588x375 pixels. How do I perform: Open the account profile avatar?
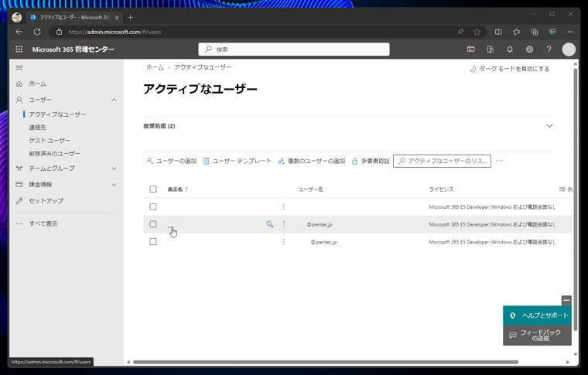coord(569,49)
